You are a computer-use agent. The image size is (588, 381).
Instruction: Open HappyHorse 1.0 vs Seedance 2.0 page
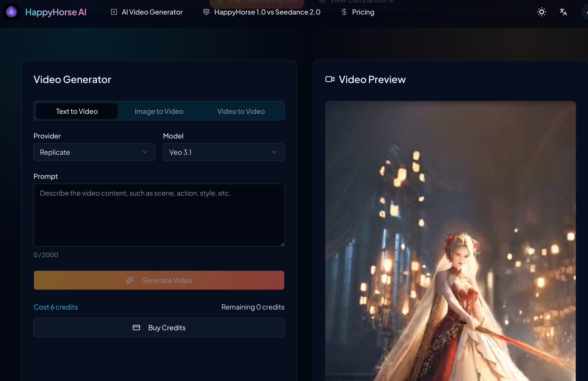[x=267, y=12]
